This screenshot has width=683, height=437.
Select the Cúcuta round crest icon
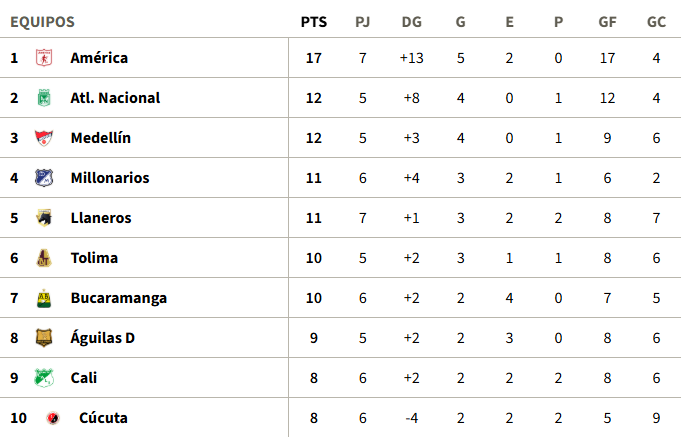tap(53, 418)
